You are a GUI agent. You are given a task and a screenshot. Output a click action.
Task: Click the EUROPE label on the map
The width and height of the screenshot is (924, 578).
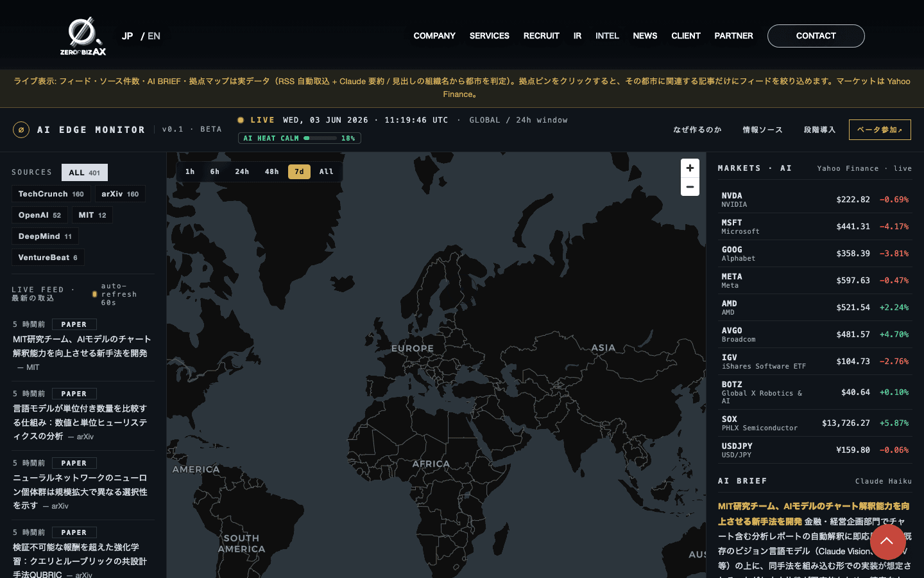(413, 349)
